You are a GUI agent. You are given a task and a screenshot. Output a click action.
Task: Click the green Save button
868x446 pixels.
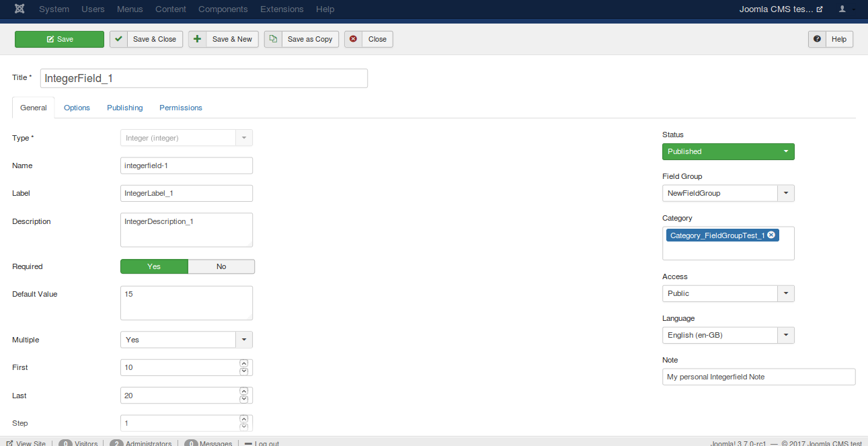60,39
